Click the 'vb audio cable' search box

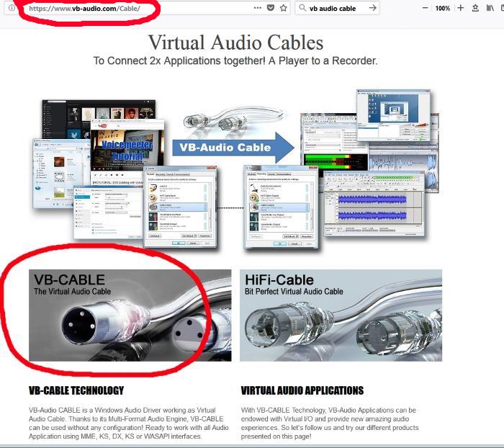pos(338,9)
